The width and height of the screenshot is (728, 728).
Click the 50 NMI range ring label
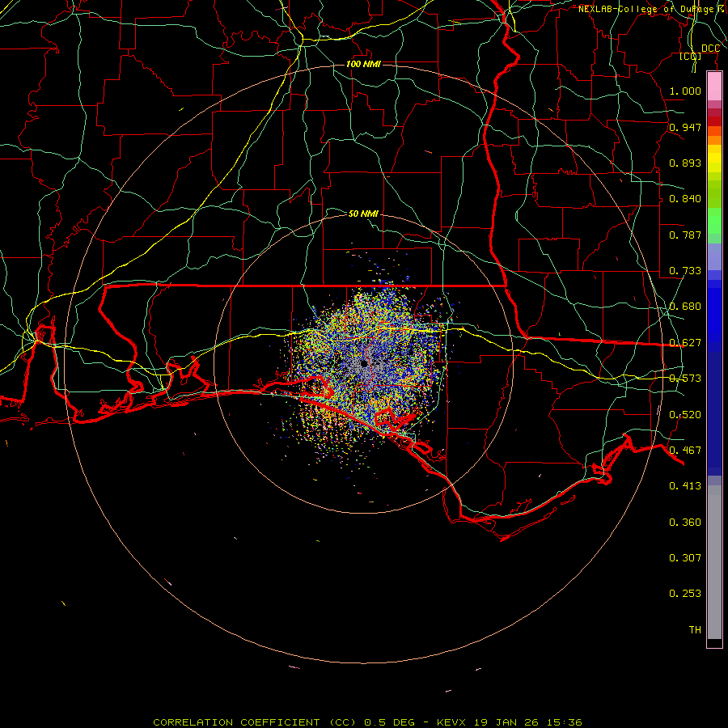pos(363,214)
